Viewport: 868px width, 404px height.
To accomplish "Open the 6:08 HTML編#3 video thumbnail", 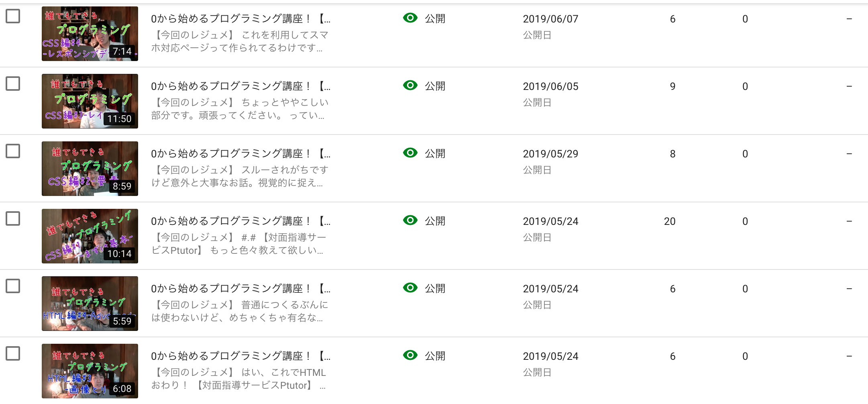I will point(90,371).
